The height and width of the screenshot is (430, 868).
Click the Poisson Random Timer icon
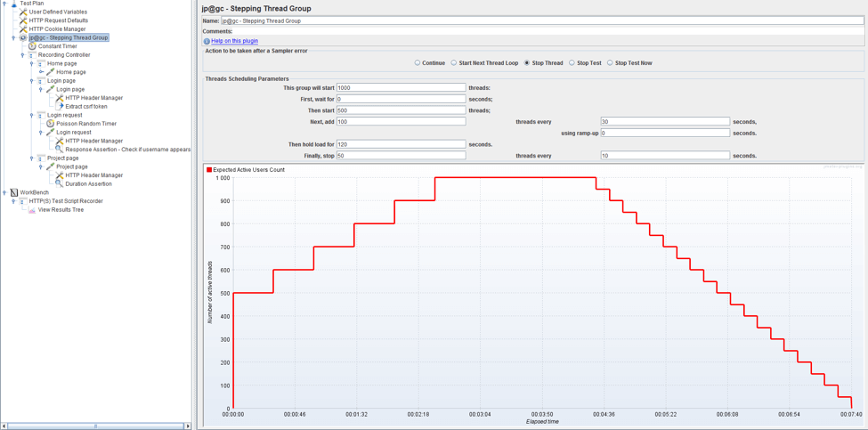51,124
